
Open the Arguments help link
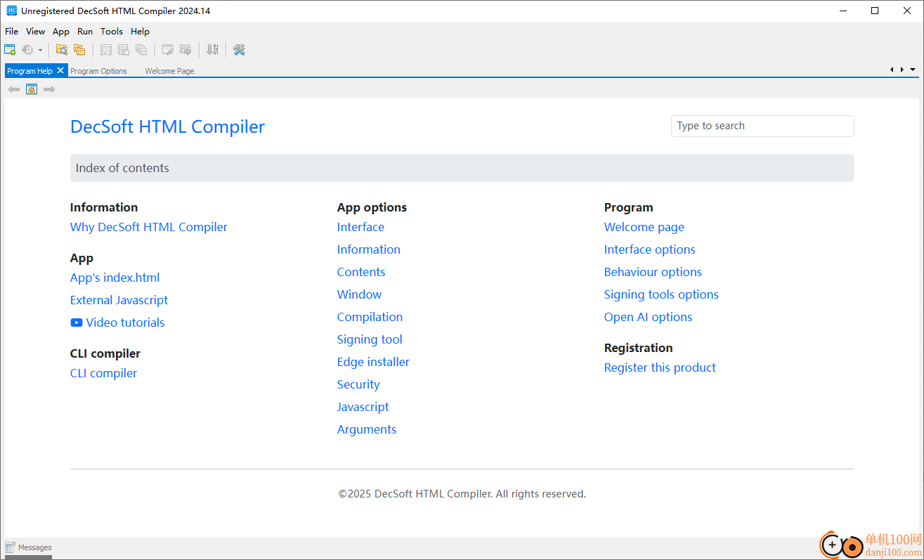367,429
